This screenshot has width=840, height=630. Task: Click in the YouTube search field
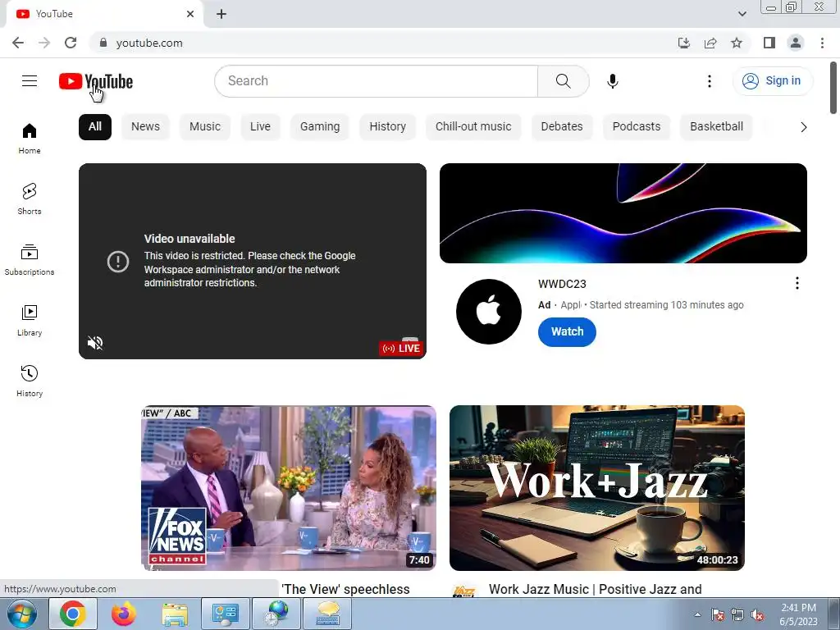376,81
